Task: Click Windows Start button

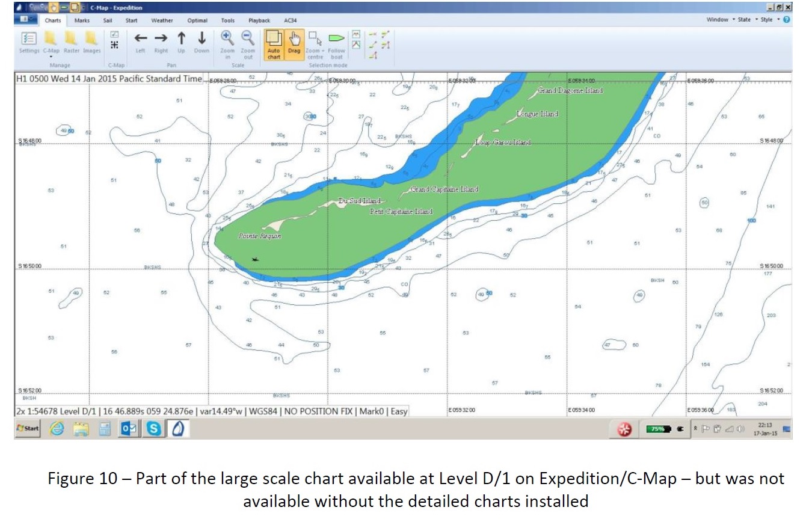Action: 28,429
